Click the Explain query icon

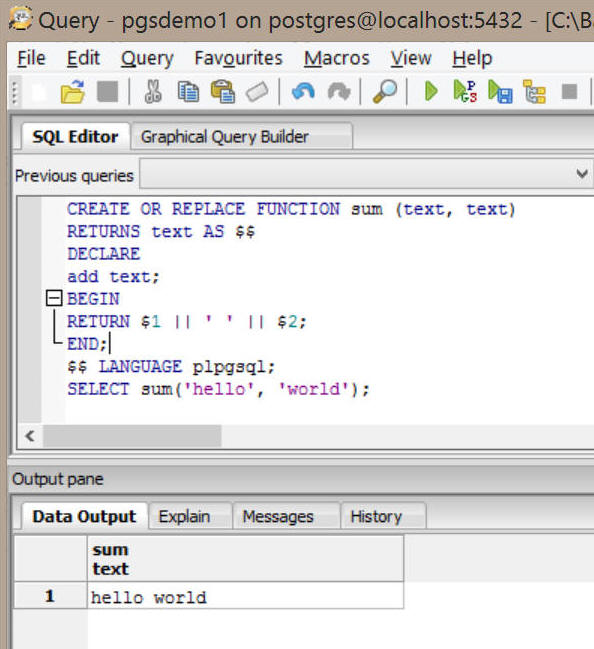click(534, 91)
